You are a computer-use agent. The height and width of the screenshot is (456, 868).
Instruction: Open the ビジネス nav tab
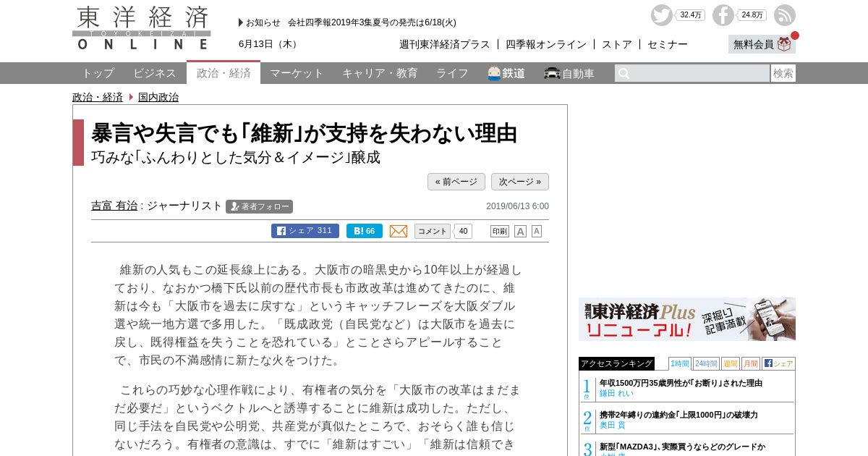(x=155, y=73)
